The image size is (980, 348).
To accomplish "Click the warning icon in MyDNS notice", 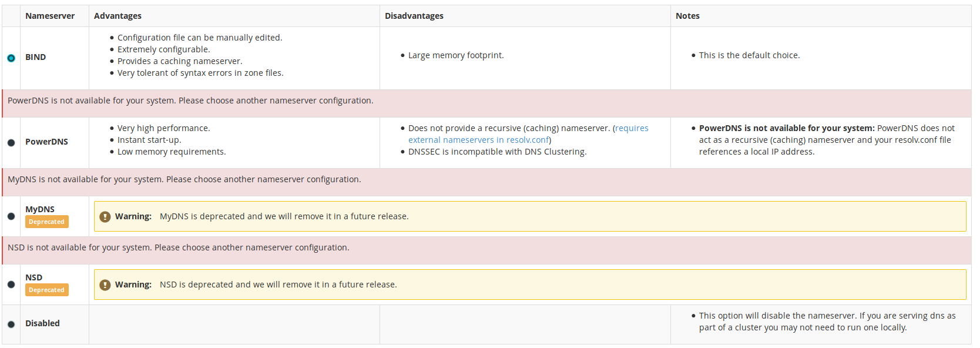I will coord(105,217).
